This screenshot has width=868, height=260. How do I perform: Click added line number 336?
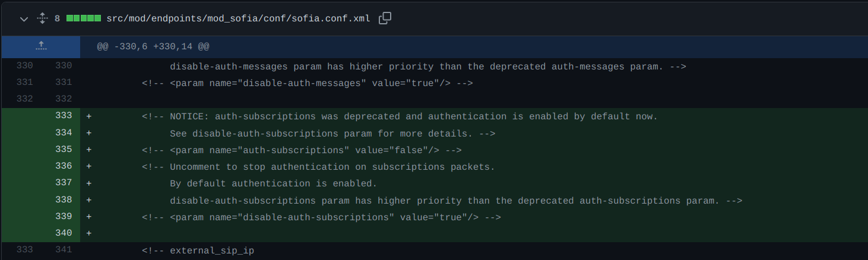pos(64,166)
